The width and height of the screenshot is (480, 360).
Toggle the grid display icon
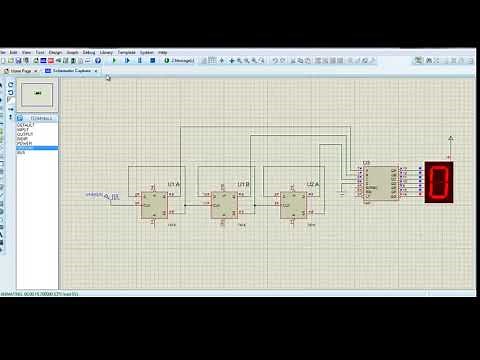click(212, 61)
